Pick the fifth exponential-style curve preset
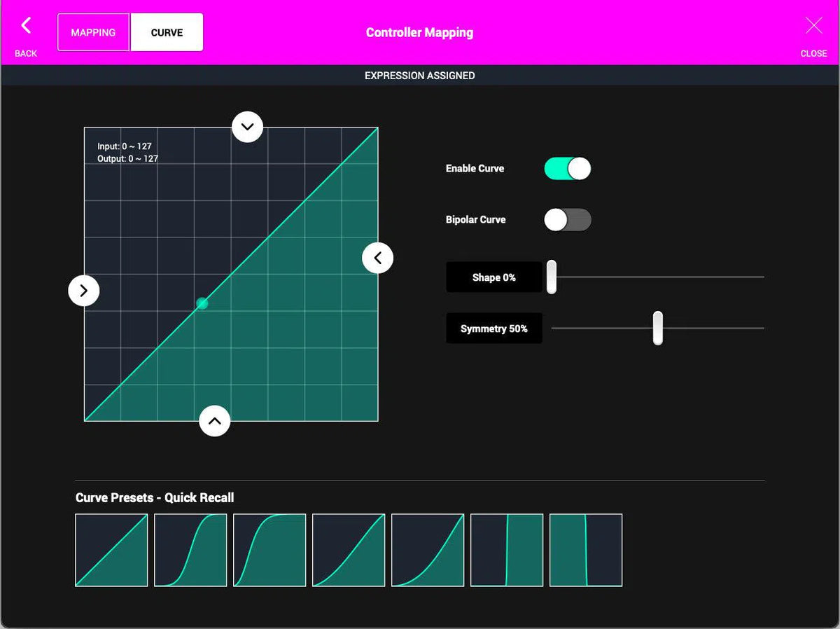Image resolution: width=840 pixels, height=629 pixels. (427, 550)
